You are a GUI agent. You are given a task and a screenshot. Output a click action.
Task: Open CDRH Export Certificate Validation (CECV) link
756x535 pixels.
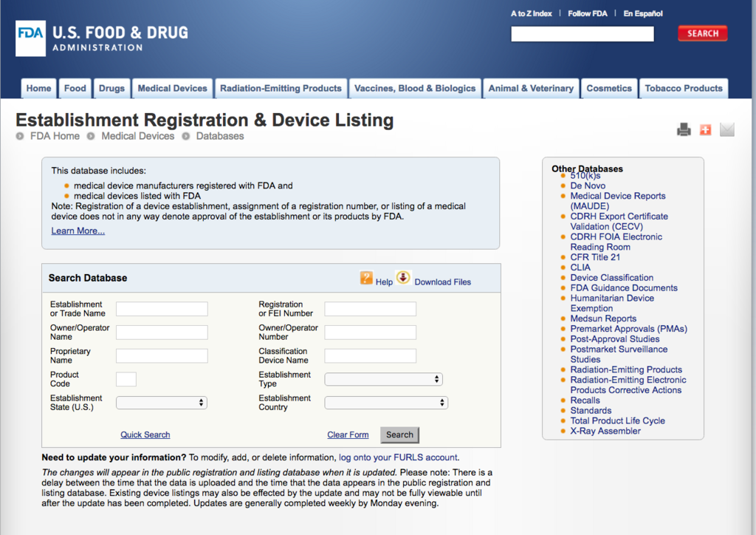coord(619,222)
